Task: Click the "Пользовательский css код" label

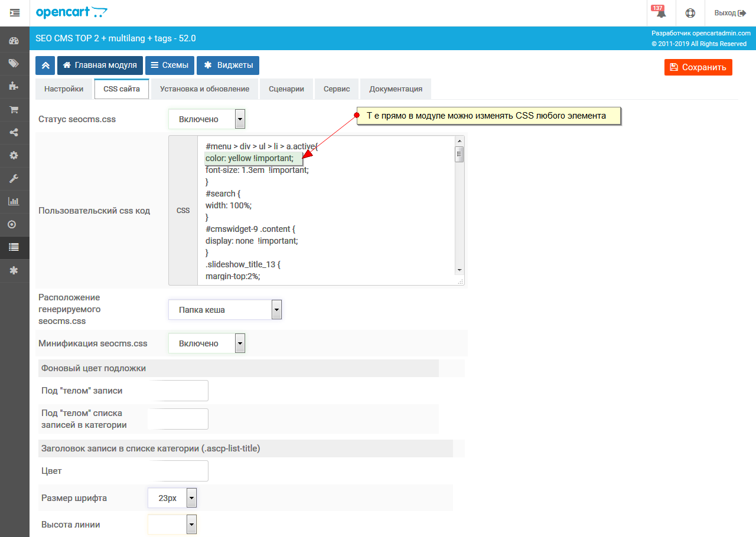Action: tap(94, 211)
